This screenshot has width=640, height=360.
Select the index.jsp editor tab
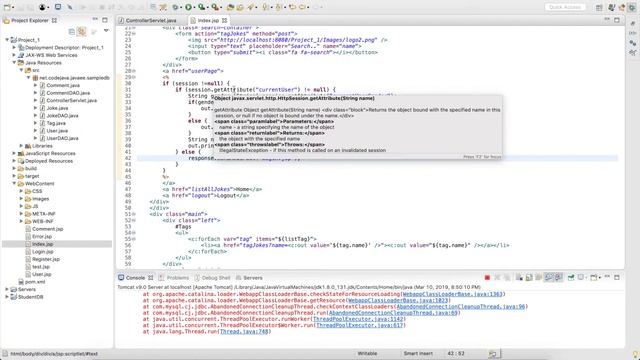click(208, 20)
